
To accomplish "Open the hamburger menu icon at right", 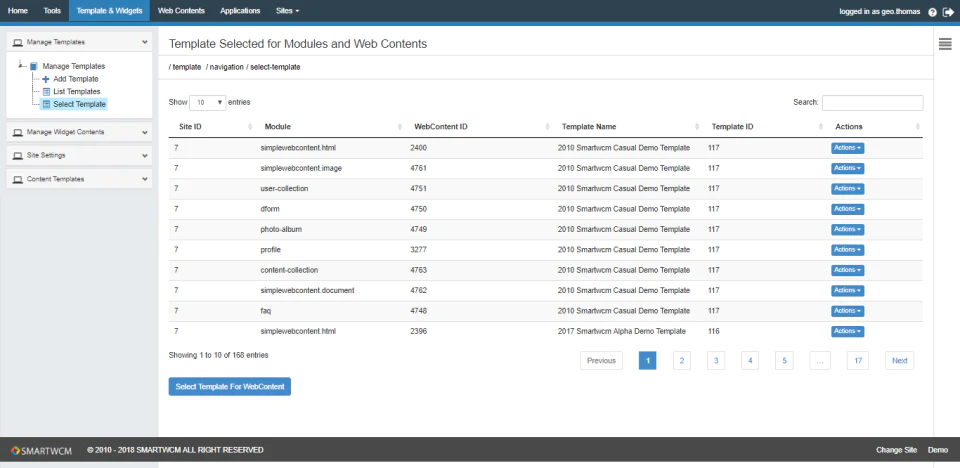I will tap(945, 43).
